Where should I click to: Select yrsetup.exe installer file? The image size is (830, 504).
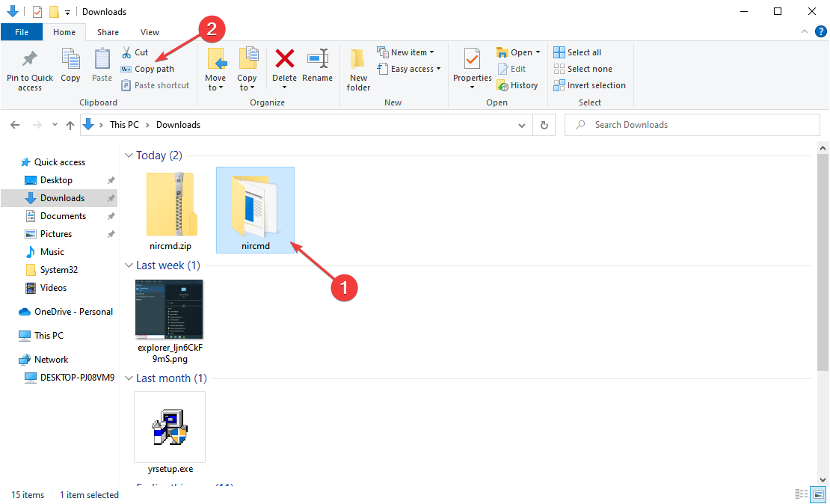click(x=170, y=433)
